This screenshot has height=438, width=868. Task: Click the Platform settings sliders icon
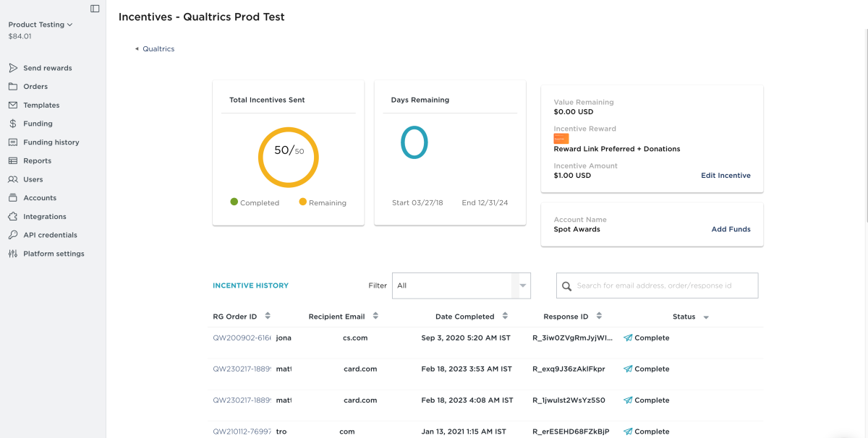click(x=13, y=254)
